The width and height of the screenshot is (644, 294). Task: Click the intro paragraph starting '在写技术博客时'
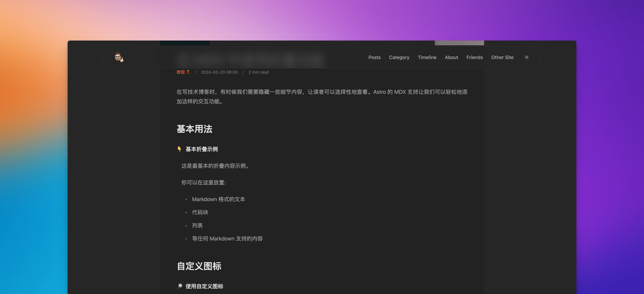(x=322, y=97)
